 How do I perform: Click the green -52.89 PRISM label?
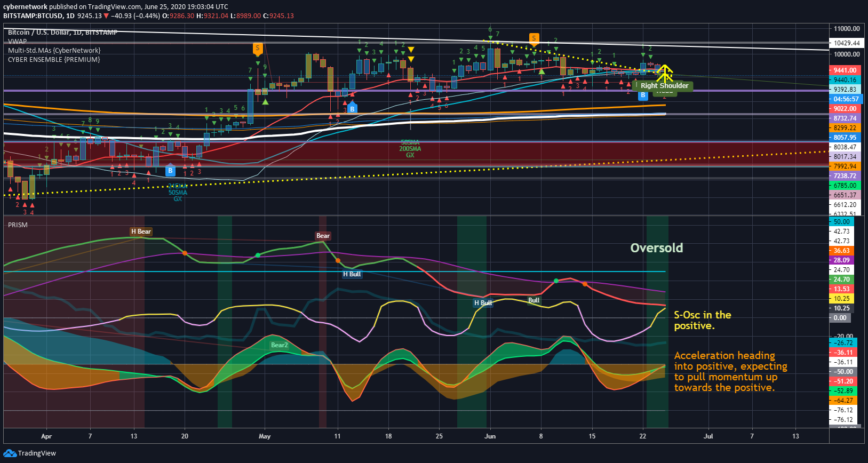[843, 390]
